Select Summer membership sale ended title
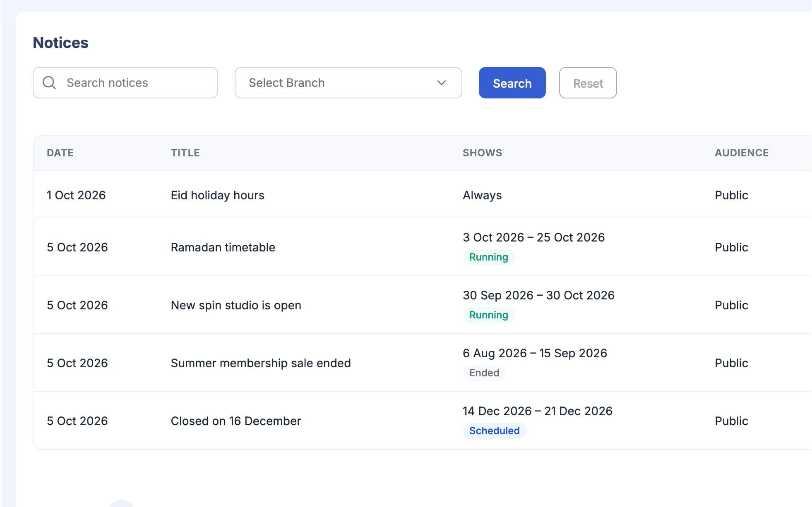This screenshot has width=812, height=507. pyautogui.click(x=261, y=363)
